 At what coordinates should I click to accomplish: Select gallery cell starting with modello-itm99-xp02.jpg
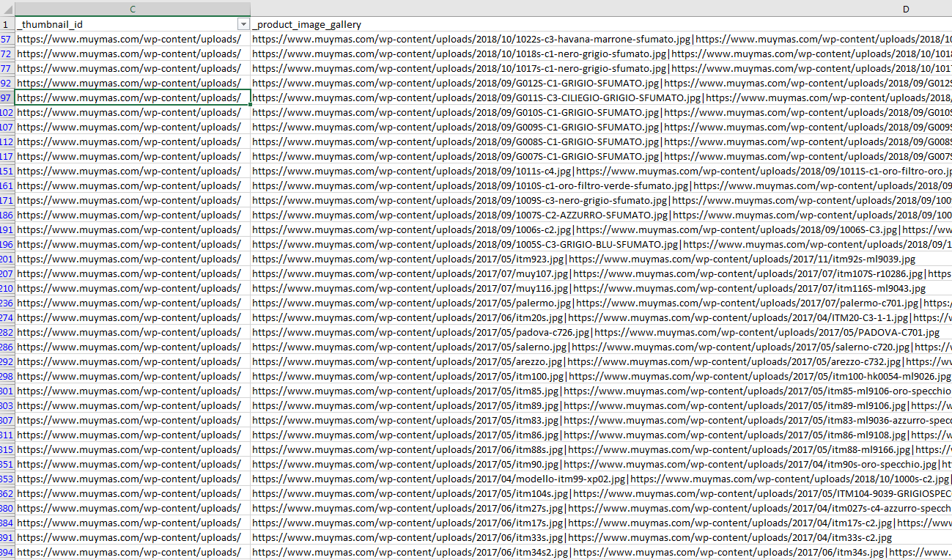[601, 479]
